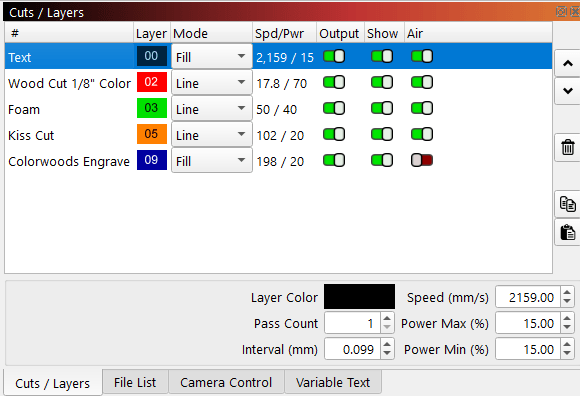Disable Output for Kiss Cut layer

pos(334,134)
